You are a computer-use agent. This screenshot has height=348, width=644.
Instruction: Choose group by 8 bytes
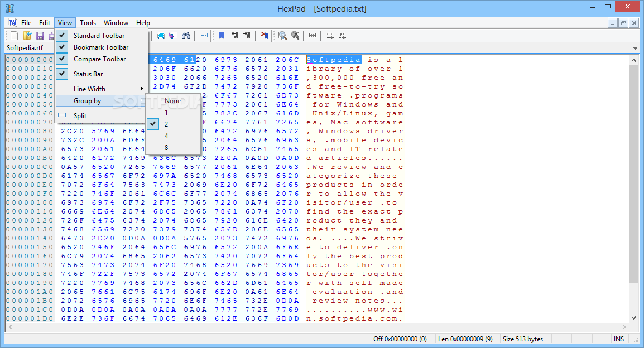pyautogui.click(x=174, y=148)
